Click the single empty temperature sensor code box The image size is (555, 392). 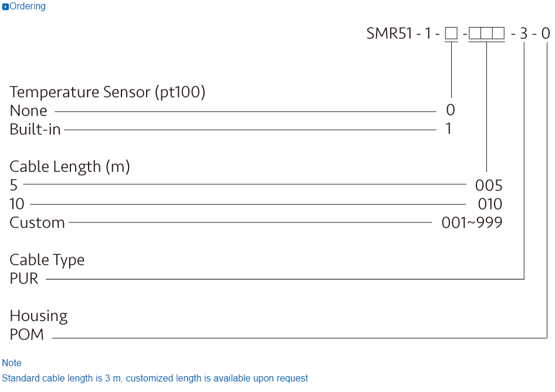451,33
